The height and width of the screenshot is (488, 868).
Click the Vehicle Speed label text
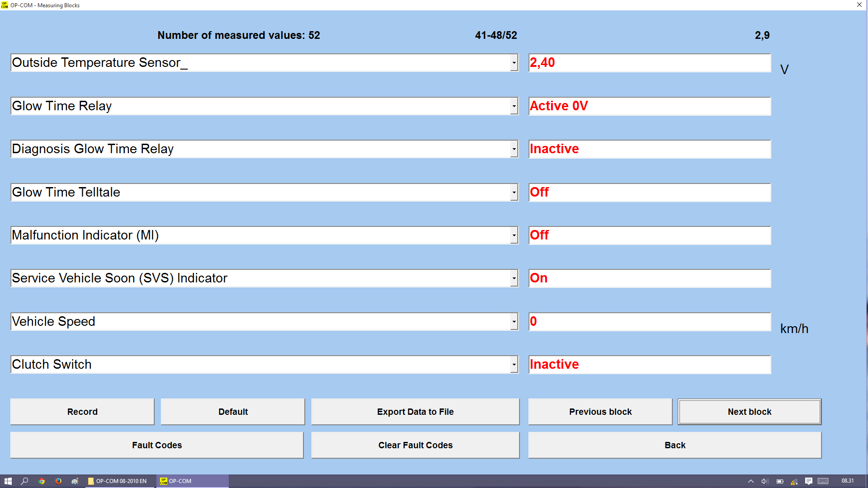click(x=53, y=321)
